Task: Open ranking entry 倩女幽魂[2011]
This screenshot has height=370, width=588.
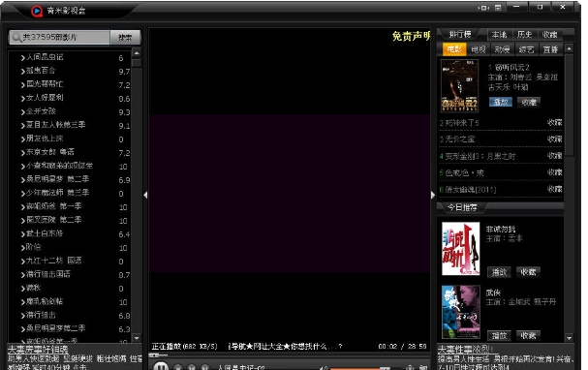Action: 470,189
